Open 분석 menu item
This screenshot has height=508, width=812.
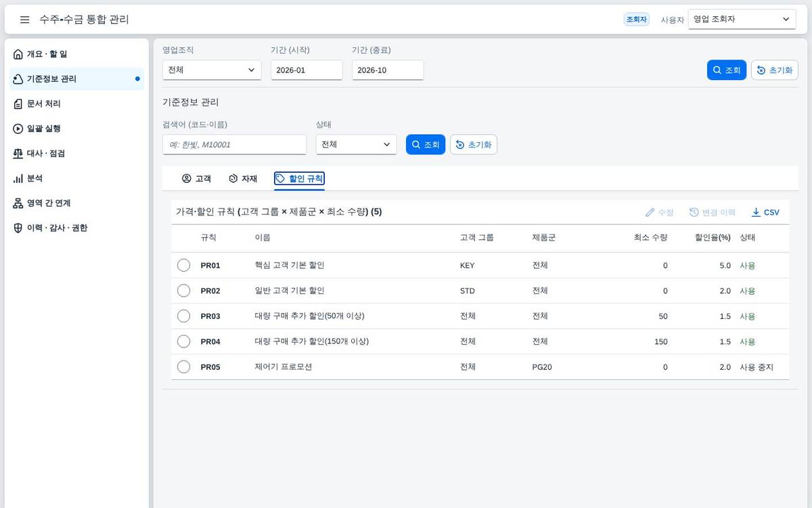pos(78,178)
